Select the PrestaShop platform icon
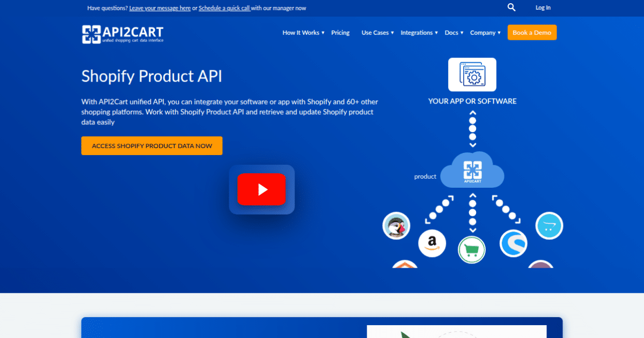The width and height of the screenshot is (644, 338). (396, 225)
